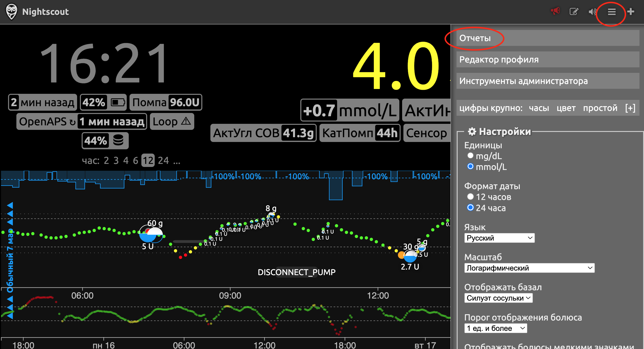Click the цвет large display link

click(x=566, y=108)
